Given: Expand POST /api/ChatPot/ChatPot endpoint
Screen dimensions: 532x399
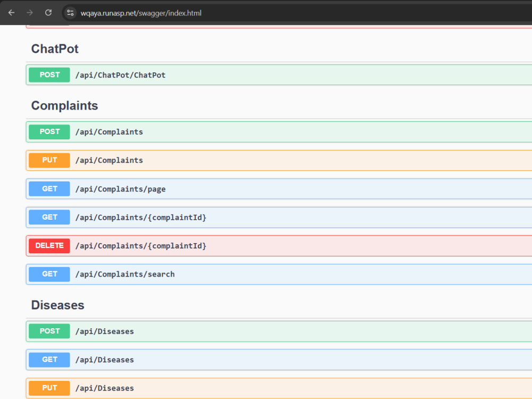Looking at the screenshot, I should (x=279, y=75).
